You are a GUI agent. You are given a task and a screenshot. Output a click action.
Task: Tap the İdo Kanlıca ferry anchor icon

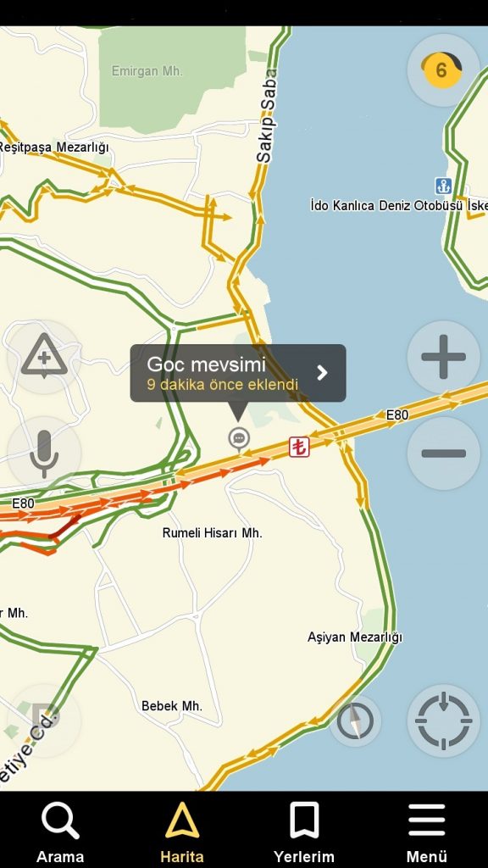pos(443,186)
